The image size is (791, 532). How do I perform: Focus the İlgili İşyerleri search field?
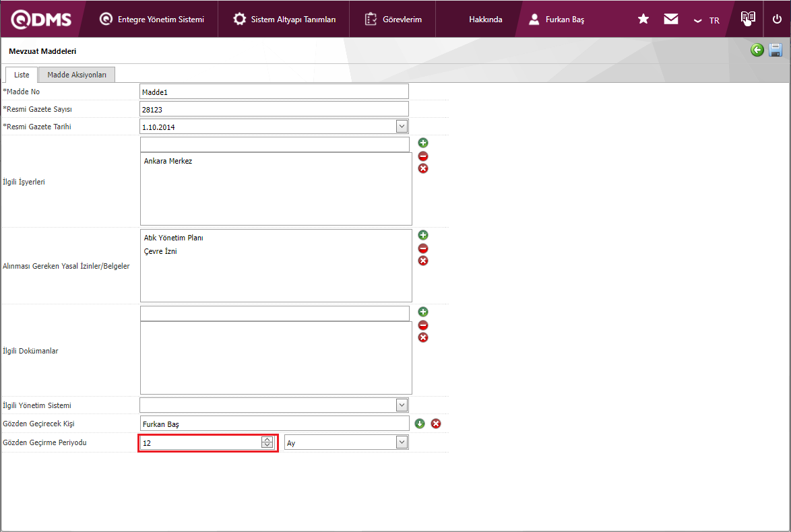(x=274, y=144)
